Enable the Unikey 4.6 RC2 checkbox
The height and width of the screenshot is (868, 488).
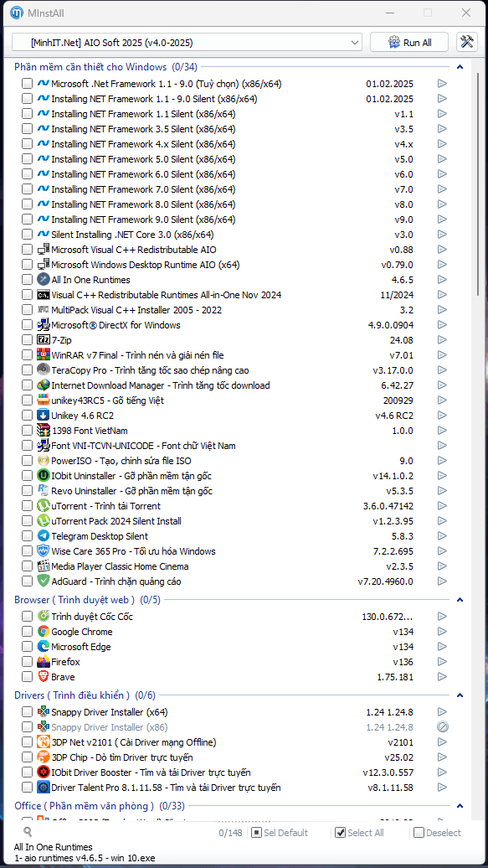(27, 416)
